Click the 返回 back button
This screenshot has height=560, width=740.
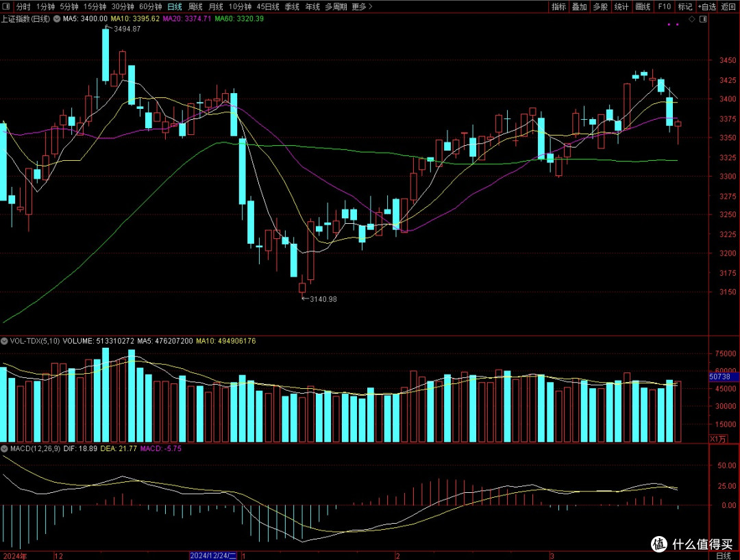(728, 7)
